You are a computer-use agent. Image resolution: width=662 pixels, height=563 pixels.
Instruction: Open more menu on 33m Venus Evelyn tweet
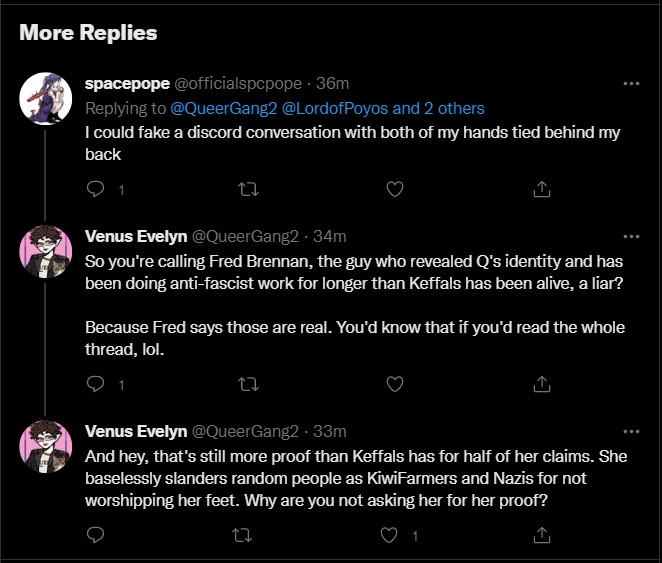(631, 432)
